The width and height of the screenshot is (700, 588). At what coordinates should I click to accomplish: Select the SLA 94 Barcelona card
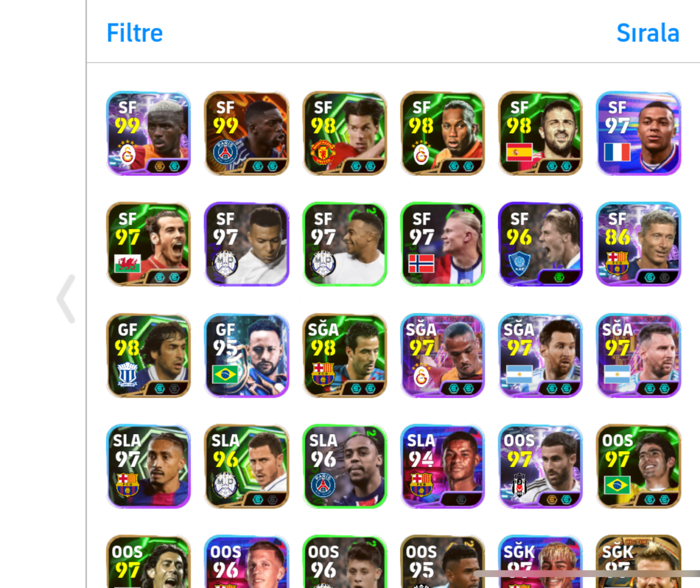(442, 467)
